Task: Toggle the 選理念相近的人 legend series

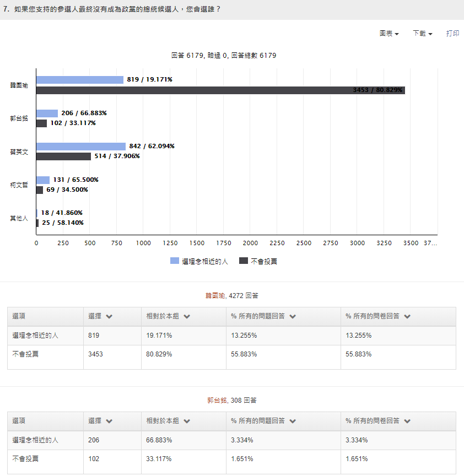Action: pyautogui.click(x=199, y=261)
